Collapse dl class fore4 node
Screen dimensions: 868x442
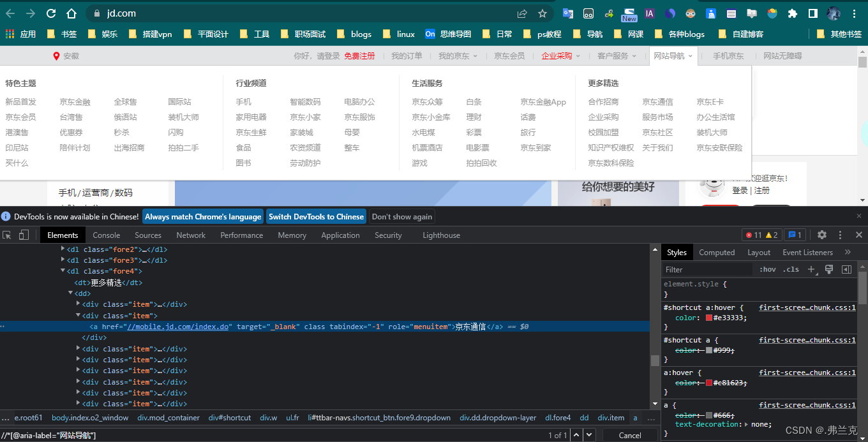point(63,271)
